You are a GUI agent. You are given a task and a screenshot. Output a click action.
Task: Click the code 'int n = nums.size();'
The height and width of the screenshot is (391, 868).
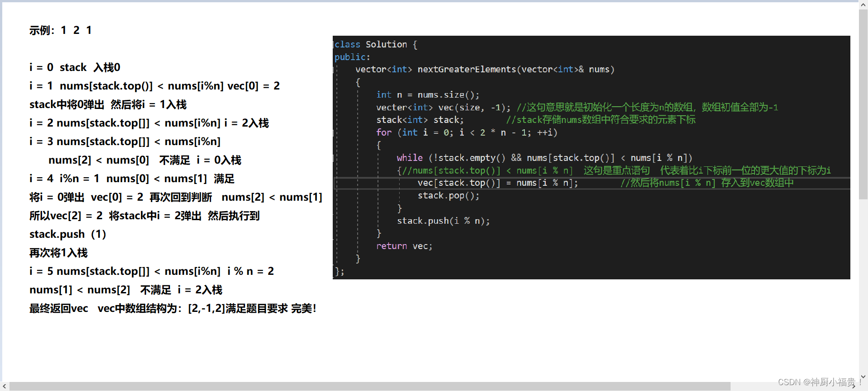tap(428, 94)
